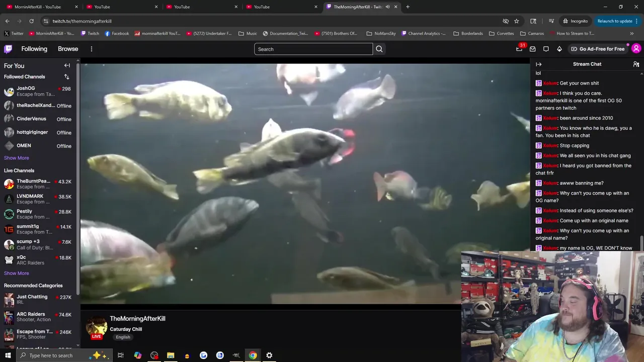
Task: Open the Corvettes bookmarks folder
Action: pyautogui.click(x=501, y=33)
